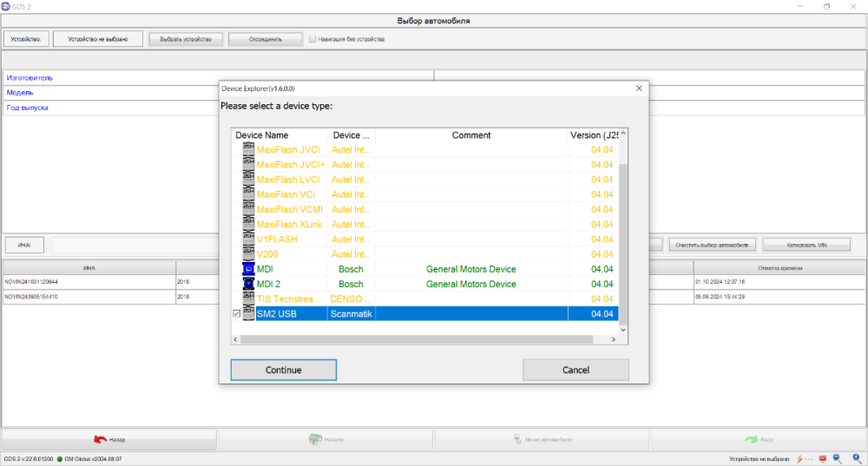Click the GDS 2 title bar app icon
Image resolution: width=868 pixels, height=466 pixels.
pyautogui.click(x=6, y=7)
